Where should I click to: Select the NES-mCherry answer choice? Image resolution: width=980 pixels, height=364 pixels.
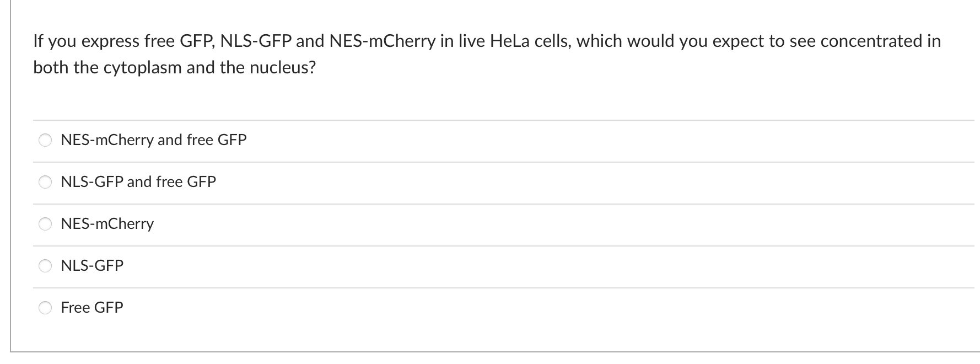tap(46, 224)
